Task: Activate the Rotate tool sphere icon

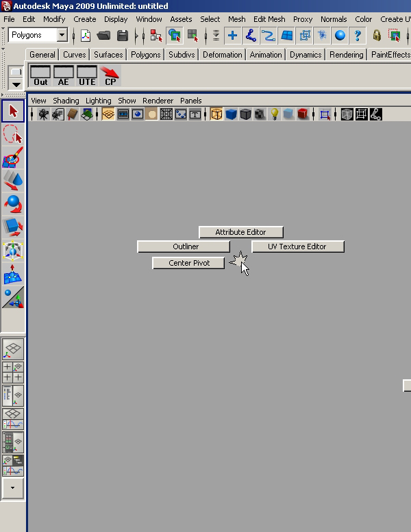Action: [13, 203]
